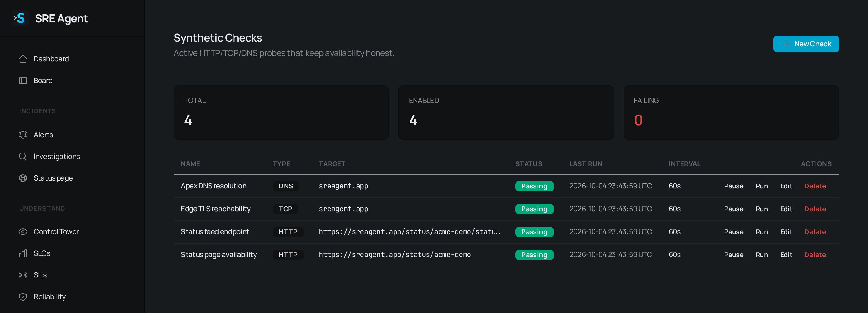Click the SLIs signal icon

point(23,275)
